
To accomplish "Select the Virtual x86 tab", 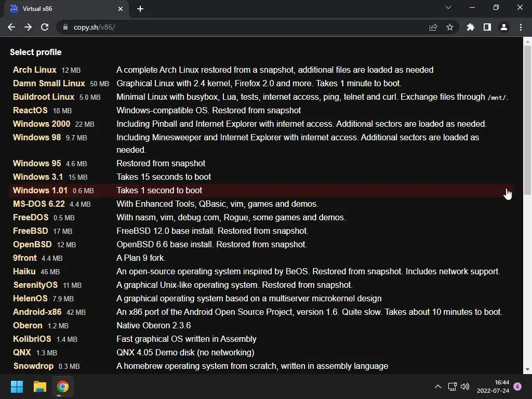I will (x=66, y=9).
